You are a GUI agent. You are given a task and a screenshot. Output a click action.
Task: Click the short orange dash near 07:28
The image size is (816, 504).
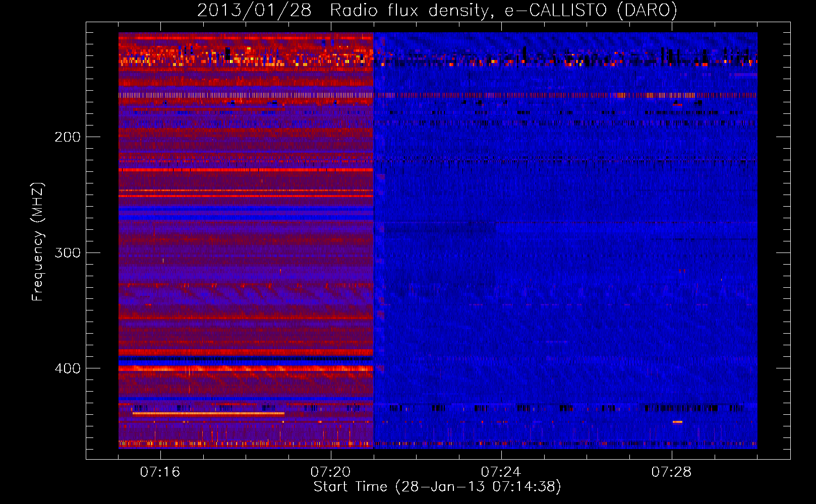677,422
